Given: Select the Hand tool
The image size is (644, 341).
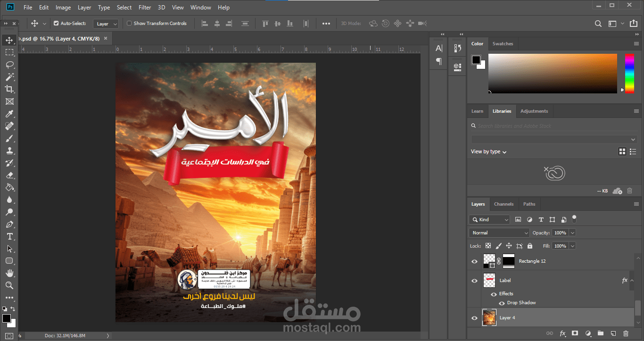Looking at the screenshot, I should point(9,273).
